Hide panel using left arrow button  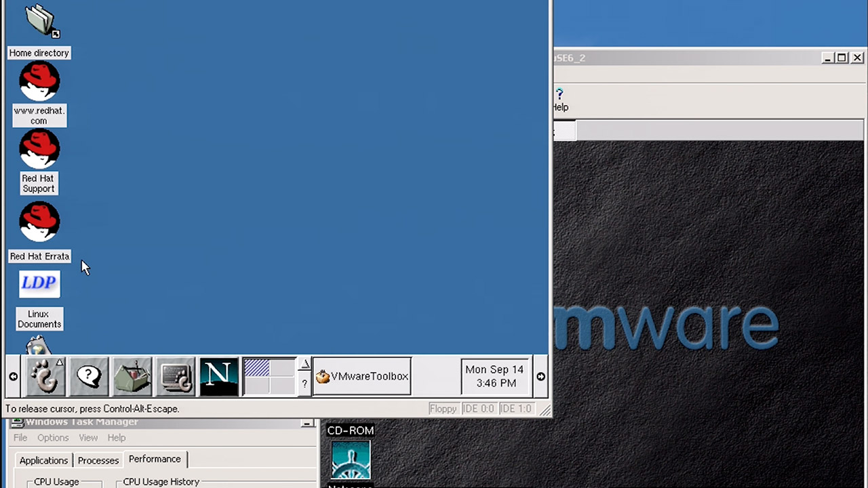pos(13,376)
